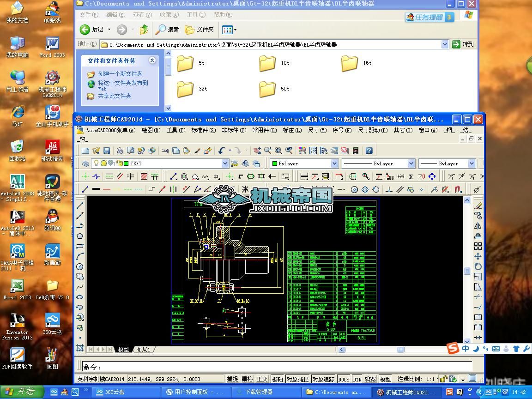This screenshot has width=532, height=399.
Task: Click the Cut scissors icon
Action: pos(165,151)
